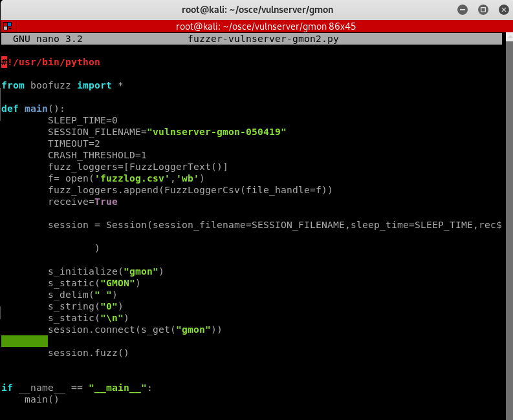This screenshot has width=513, height=420.
Task: Click the CRASH_THRESHOLD=1 line
Action: 98,155
